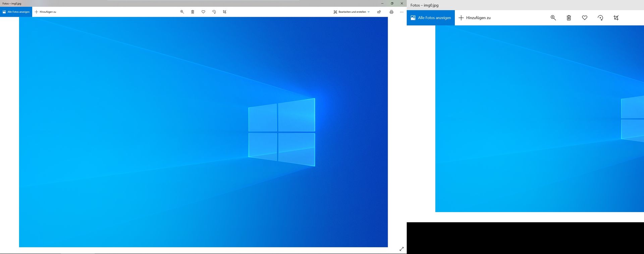Select the crop icon in the right enlarged window

[x=616, y=18]
